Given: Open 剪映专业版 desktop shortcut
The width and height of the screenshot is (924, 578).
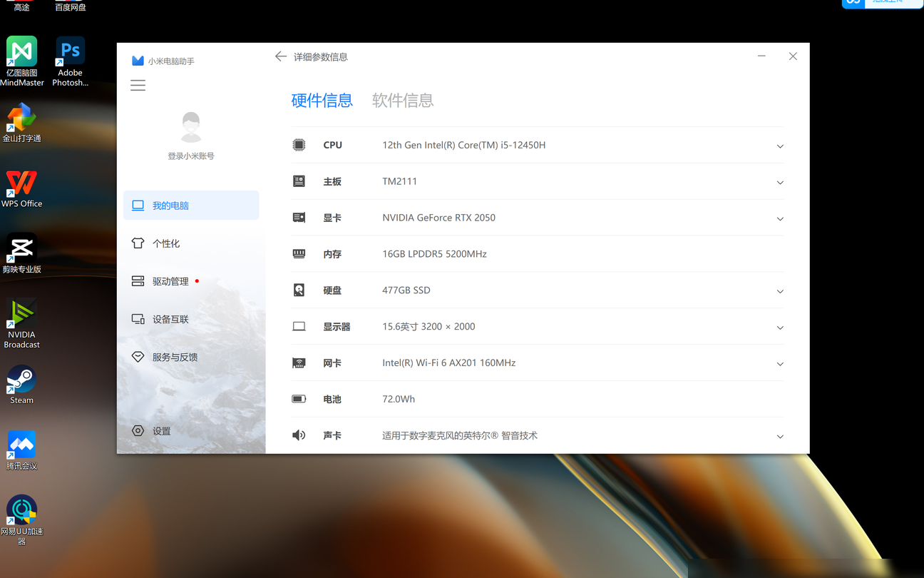Looking at the screenshot, I should (x=21, y=253).
